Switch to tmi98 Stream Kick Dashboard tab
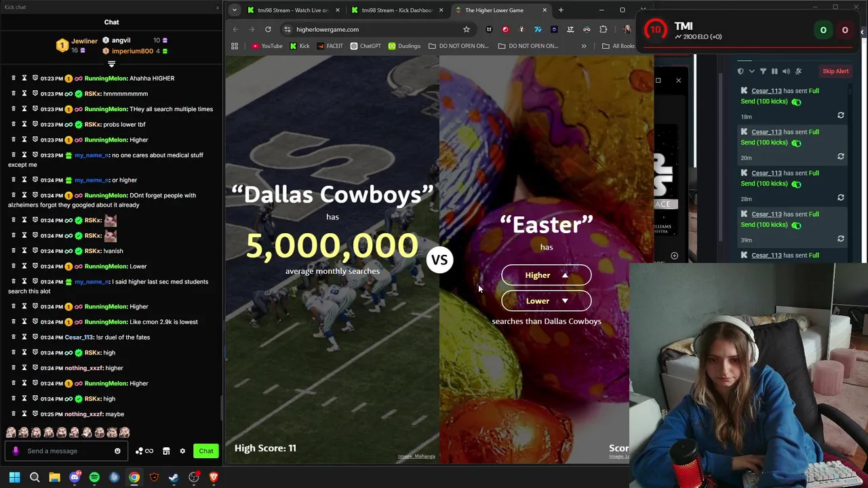The image size is (868, 488). [x=397, y=10]
